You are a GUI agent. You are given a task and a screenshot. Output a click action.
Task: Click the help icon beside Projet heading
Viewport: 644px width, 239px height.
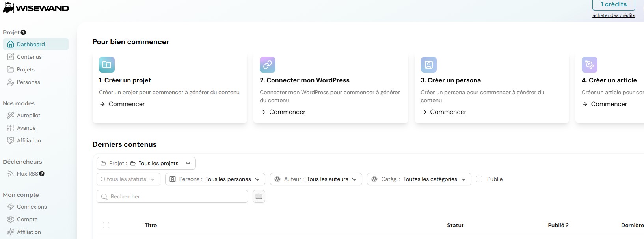23,32
